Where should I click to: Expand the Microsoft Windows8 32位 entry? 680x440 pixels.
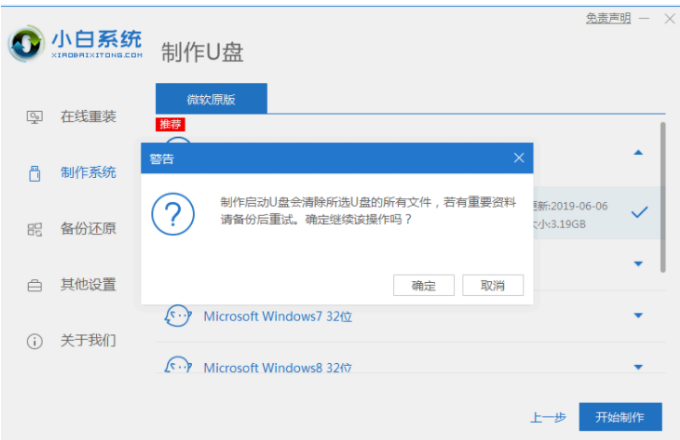click(x=639, y=367)
